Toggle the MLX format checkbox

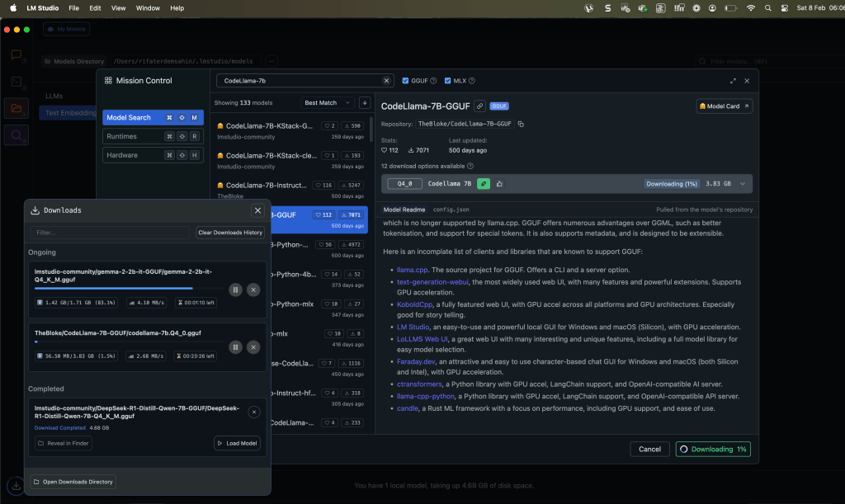(x=447, y=81)
